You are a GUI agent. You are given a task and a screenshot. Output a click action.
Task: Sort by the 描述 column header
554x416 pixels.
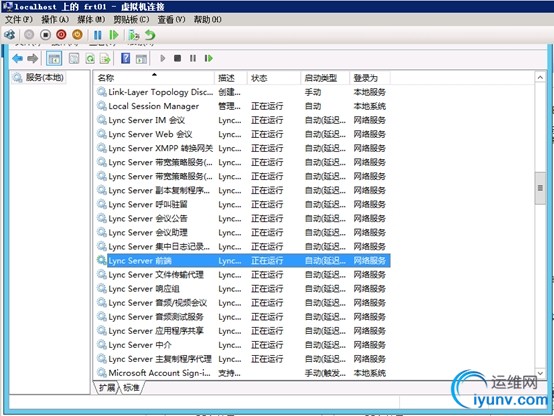point(231,78)
